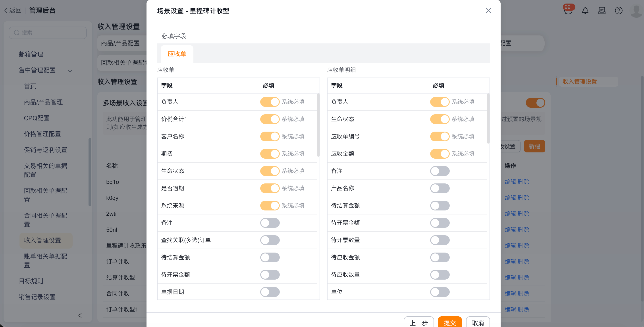This screenshot has width=644, height=327.
Task: Enable required toggle for 应收单 备注
Action: point(270,223)
